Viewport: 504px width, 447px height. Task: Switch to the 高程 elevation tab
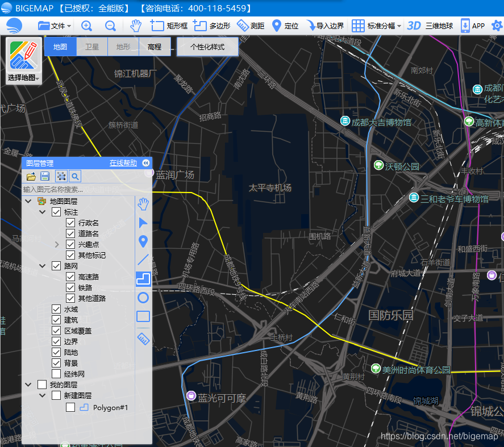pos(155,47)
